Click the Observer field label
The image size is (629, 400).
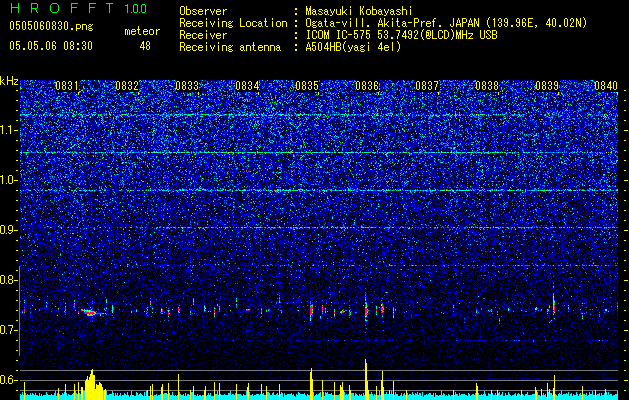point(203,11)
